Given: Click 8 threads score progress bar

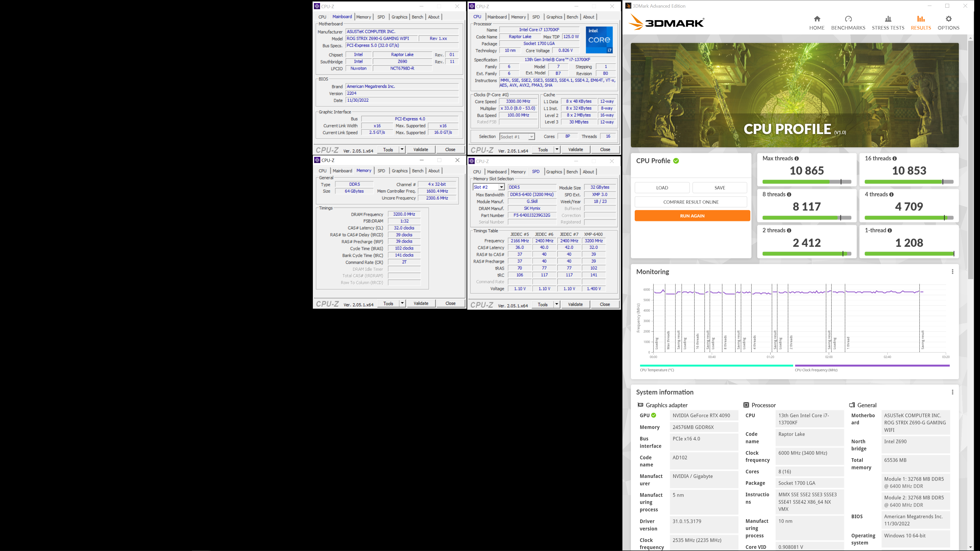Looking at the screenshot, I should click(806, 218).
